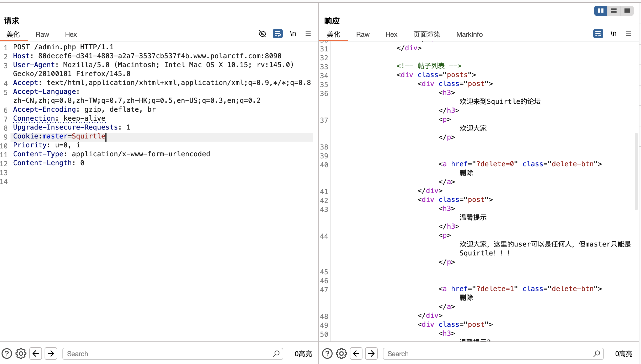The image size is (641, 364).
Task: Toggle word wrap in the response panel
Action: point(598,34)
